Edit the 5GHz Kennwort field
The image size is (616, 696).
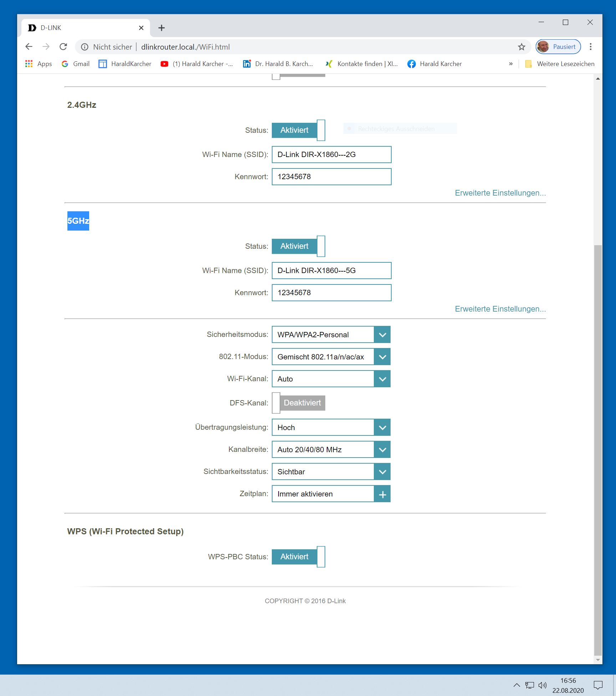[x=331, y=293]
